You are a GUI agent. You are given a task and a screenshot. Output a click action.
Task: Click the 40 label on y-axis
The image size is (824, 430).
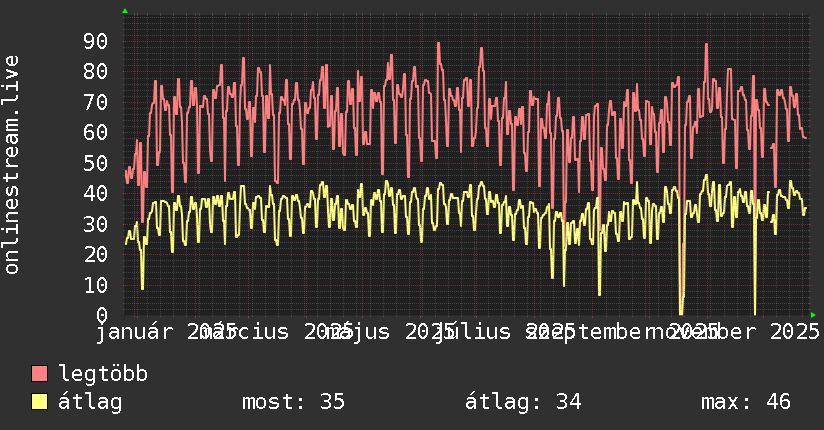point(96,194)
